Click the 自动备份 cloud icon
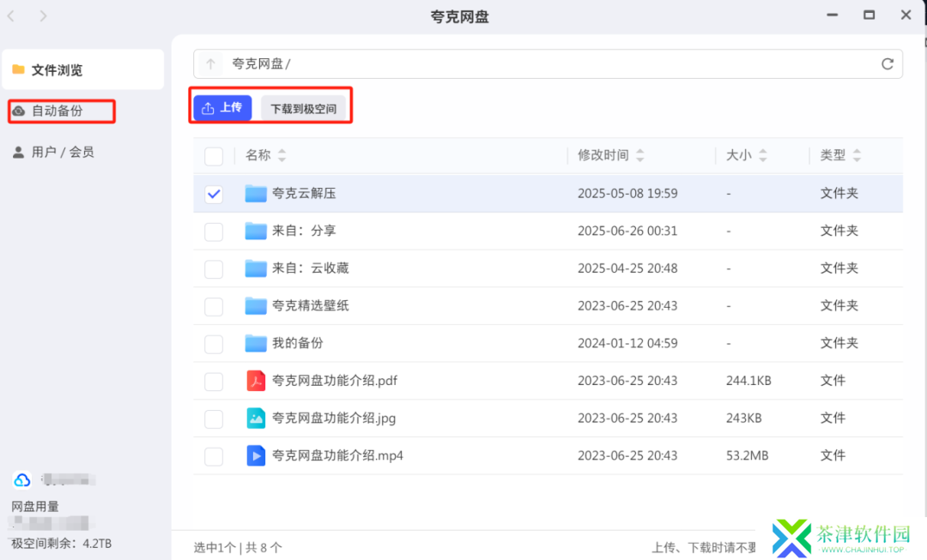This screenshot has height=560, width=927. pyautogui.click(x=19, y=111)
